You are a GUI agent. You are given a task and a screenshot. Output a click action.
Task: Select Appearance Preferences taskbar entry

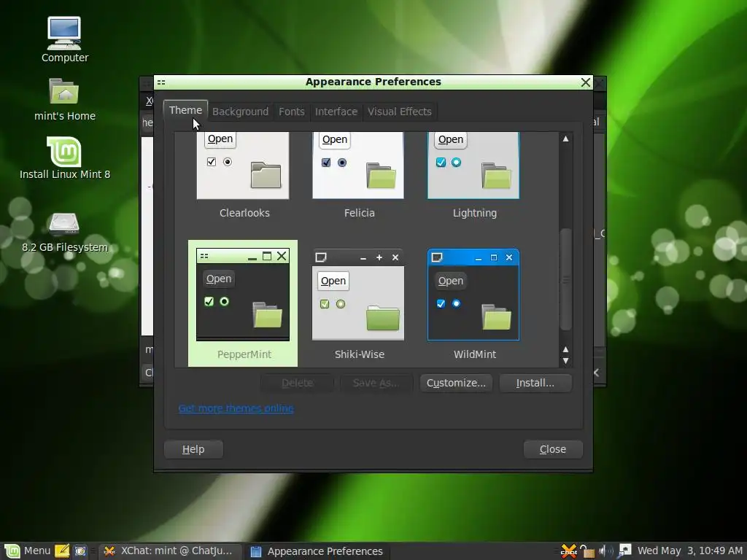(x=317, y=551)
